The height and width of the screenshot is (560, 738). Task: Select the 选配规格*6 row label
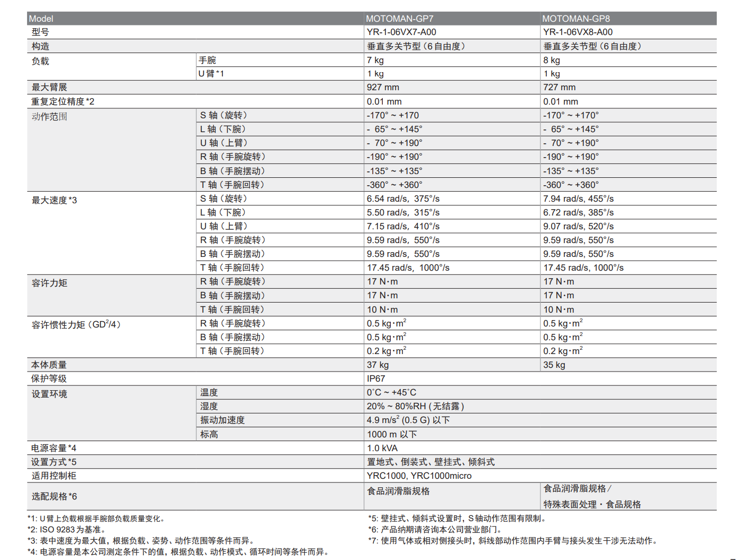(x=54, y=496)
